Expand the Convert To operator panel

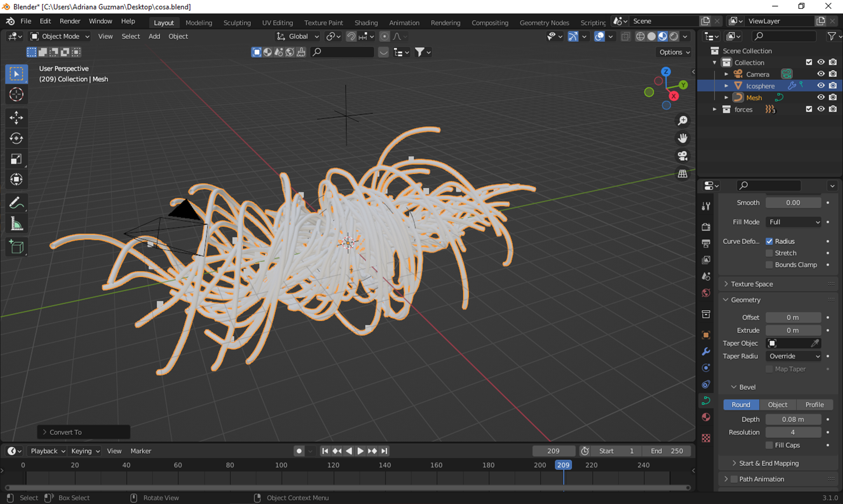(83, 432)
